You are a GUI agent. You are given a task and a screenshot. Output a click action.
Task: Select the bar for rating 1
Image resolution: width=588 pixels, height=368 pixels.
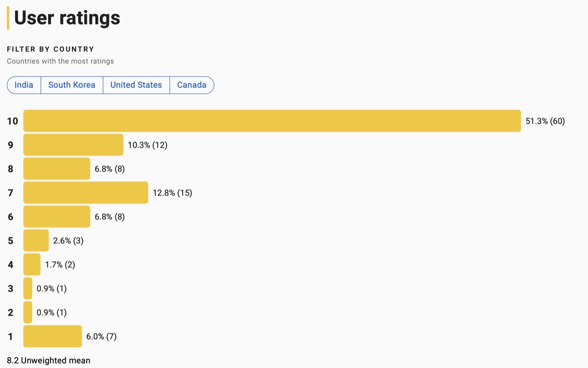(x=52, y=337)
